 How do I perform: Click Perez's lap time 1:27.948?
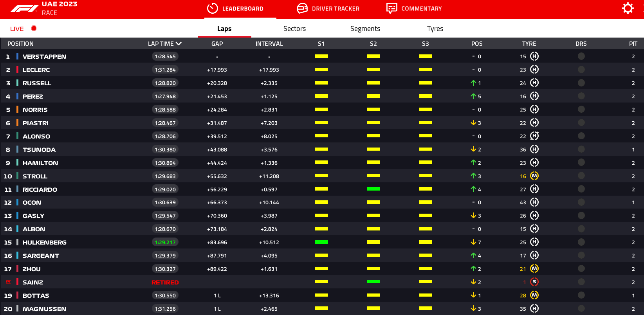tap(165, 96)
